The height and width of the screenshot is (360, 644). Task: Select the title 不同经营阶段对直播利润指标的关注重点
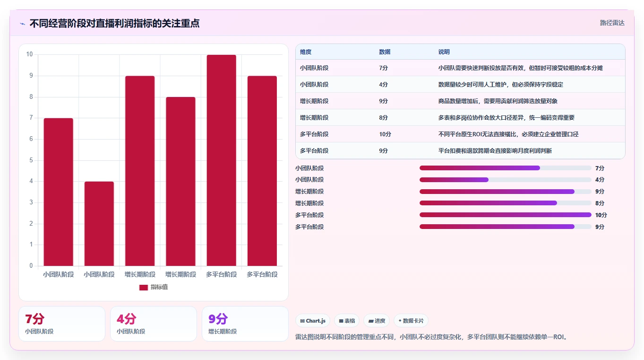114,23
